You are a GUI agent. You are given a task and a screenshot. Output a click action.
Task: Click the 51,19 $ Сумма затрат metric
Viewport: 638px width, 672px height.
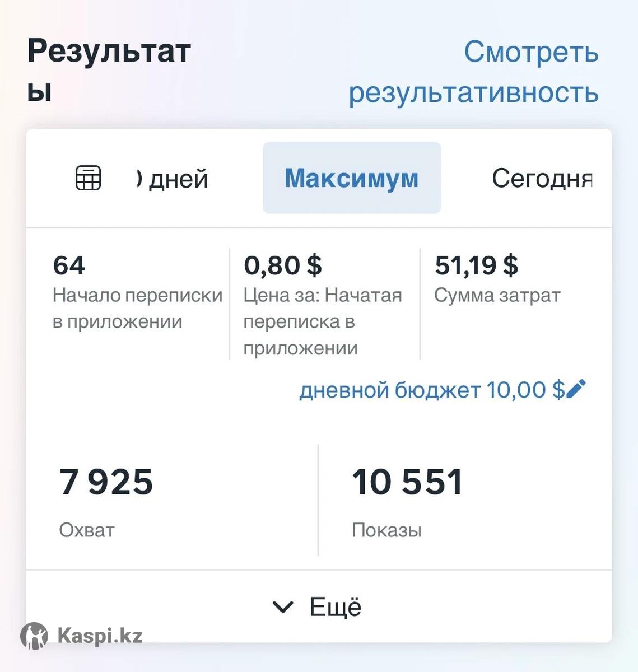(x=476, y=265)
